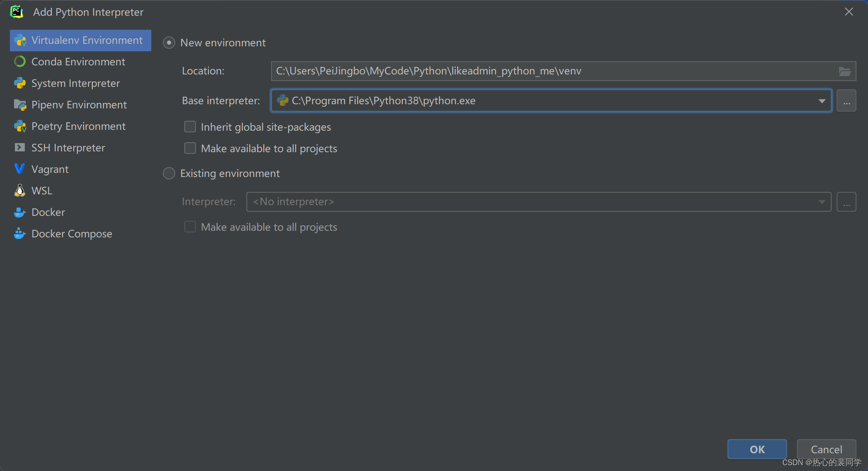Image resolution: width=868 pixels, height=471 pixels.
Task: Click the Cancel button
Action: pyautogui.click(x=826, y=449)
